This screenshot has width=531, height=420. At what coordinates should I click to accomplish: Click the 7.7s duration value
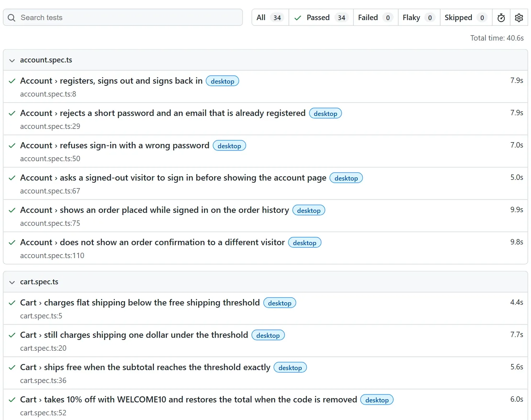(517, 335)
